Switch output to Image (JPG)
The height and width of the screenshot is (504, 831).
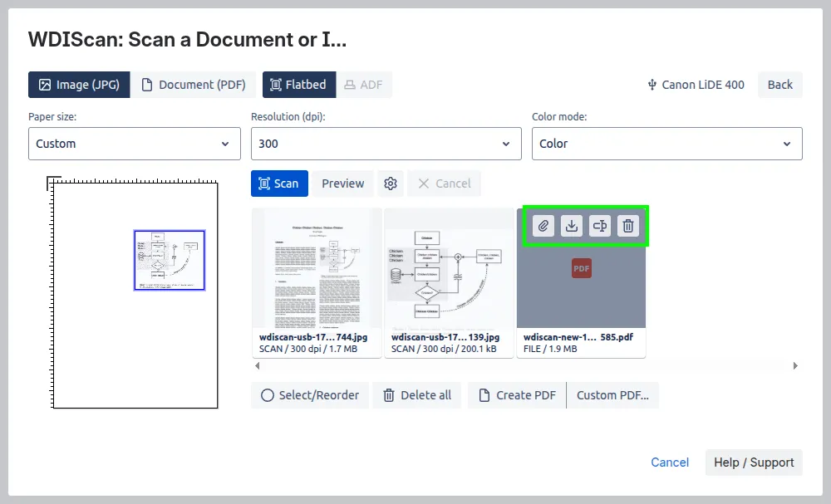pyautogui.click(x=79, y=85)
